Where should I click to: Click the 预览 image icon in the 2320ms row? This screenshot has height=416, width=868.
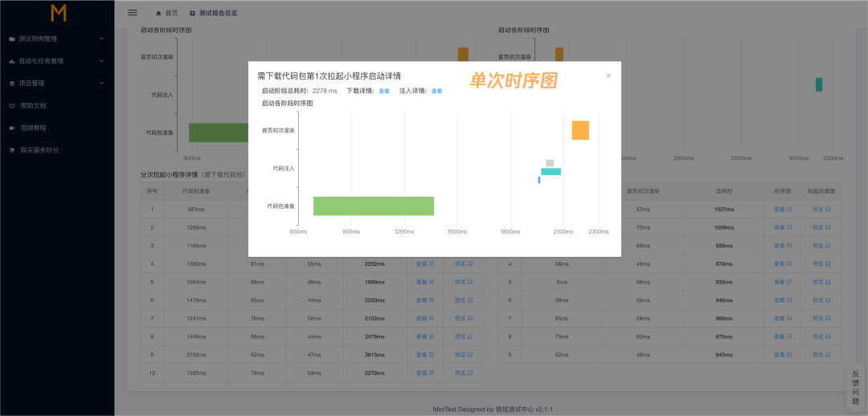tap(470, 300)
